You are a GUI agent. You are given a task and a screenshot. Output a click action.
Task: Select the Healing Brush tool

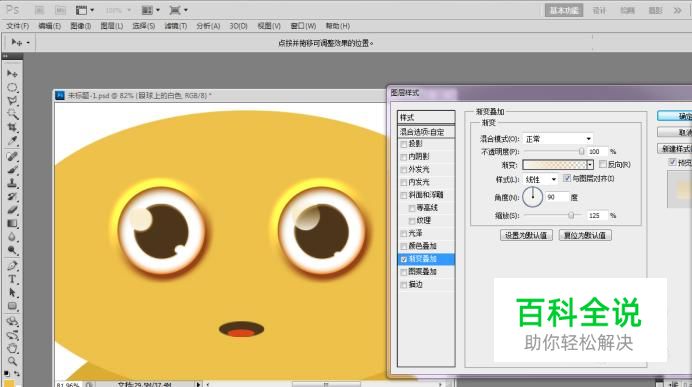tap(12, 156)
